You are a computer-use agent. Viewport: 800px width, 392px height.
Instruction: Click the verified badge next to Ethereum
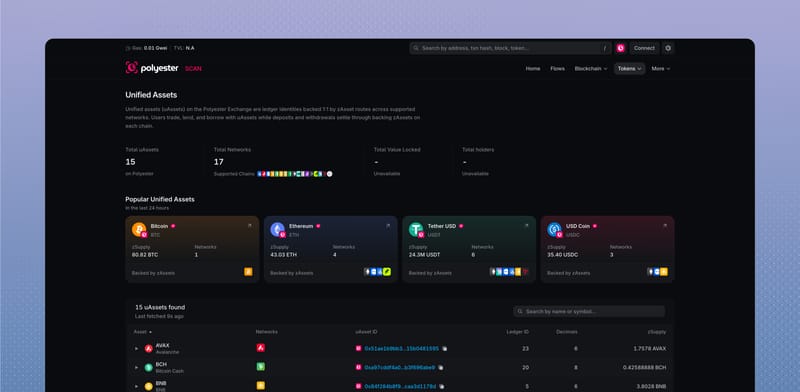[x=318, y=226]
